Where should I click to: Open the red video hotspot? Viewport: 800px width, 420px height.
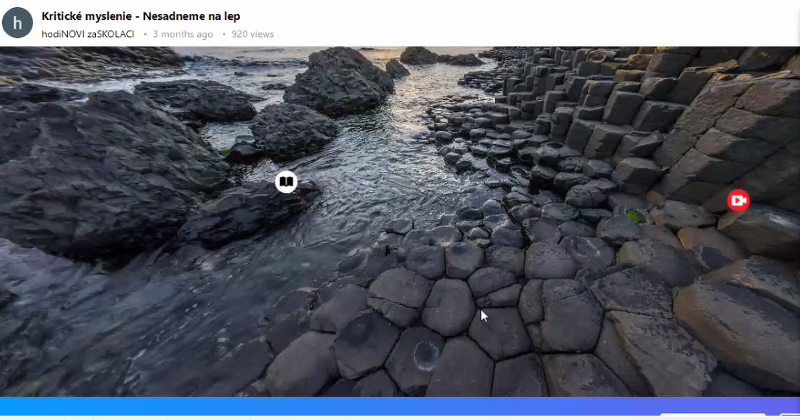click(x=738, y=201)
